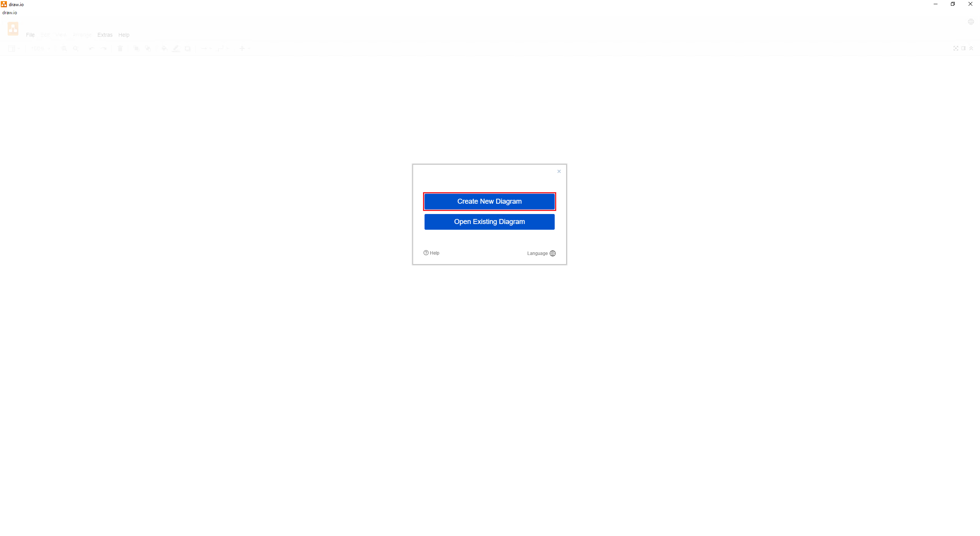
Task: Click the Help link in dialog
Action: point(431,253)
